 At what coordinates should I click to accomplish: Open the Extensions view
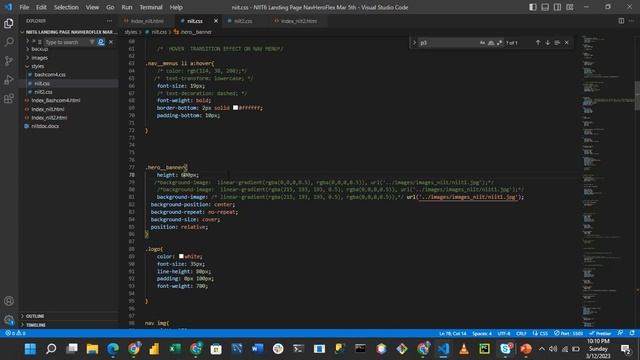[9, 98]
